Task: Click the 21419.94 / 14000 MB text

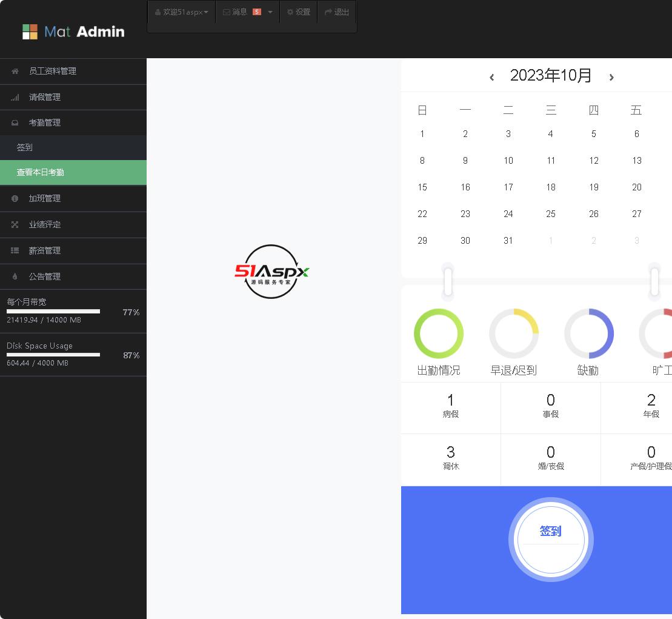Action: point(44,320)
